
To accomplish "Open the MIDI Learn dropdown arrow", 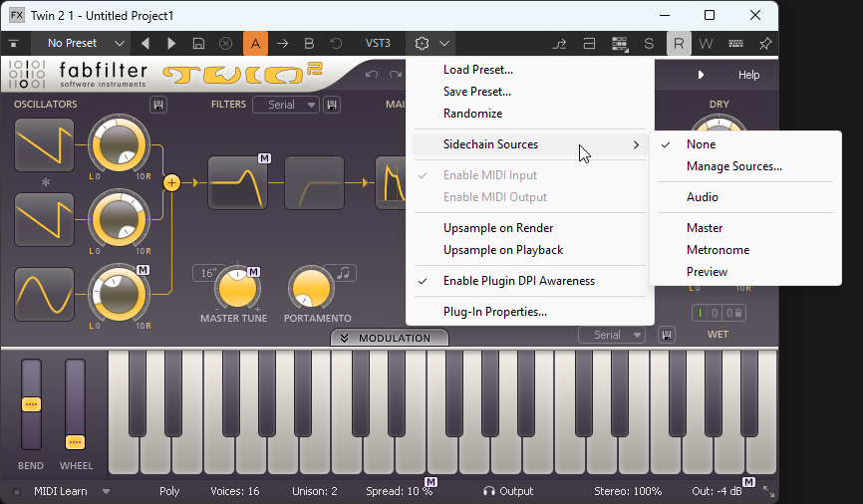I will 107,491.
